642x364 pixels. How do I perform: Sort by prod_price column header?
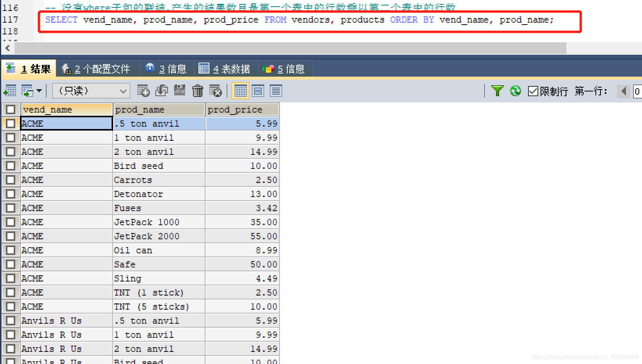242,109
